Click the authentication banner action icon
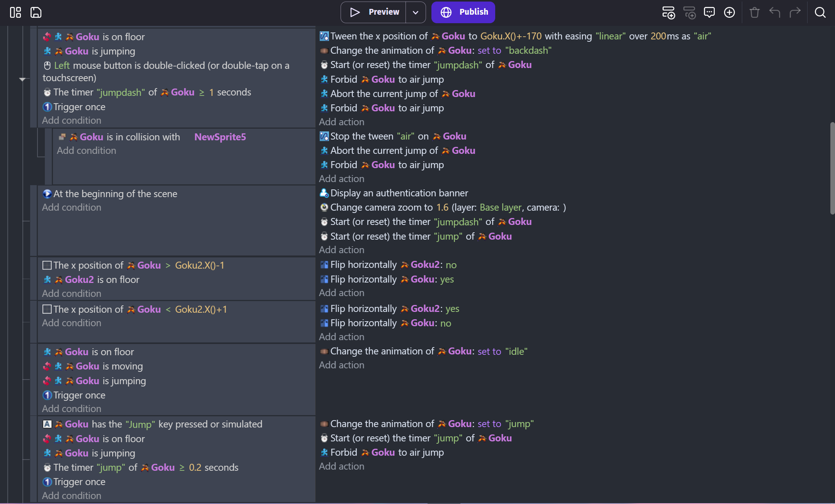 tap(324, 193)
